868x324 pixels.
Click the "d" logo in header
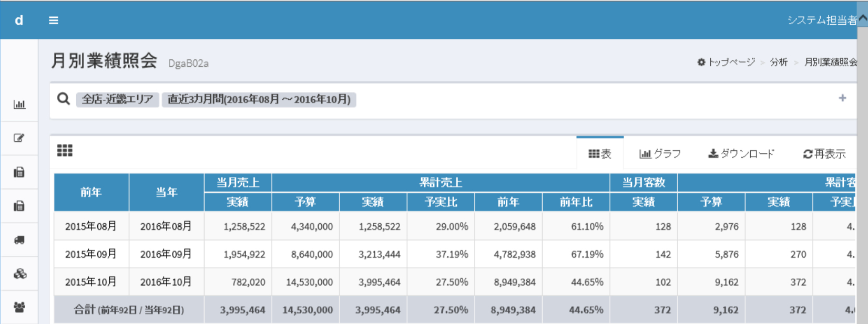click(x=19, y=20)
